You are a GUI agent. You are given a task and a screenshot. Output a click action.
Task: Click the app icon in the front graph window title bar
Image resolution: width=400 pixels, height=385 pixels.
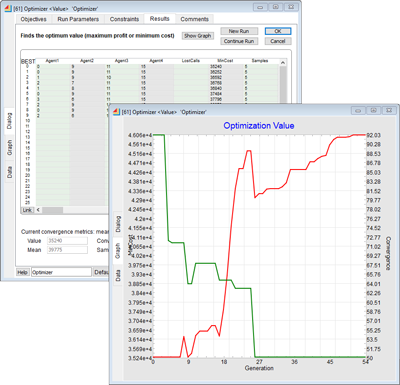[117, 112]
